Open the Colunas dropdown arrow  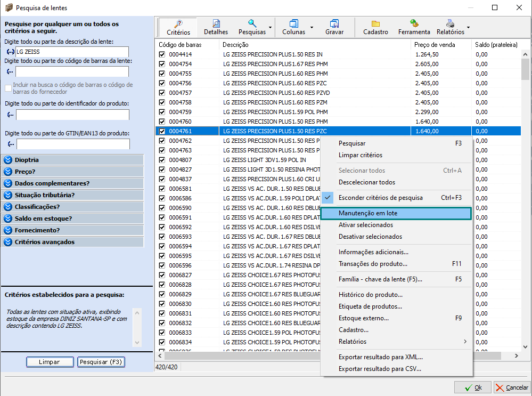(312, 28)
